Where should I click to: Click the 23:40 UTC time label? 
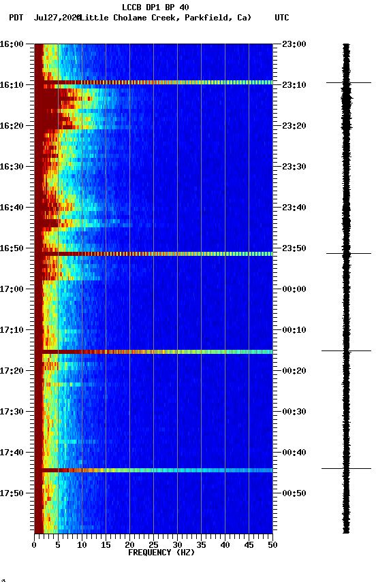pos(294,208)
